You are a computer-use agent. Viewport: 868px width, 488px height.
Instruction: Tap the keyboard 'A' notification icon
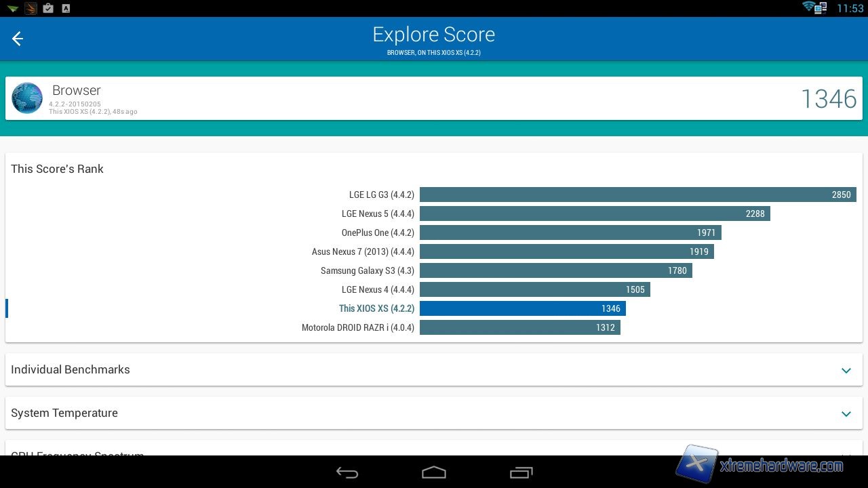pyautogui.click(x=66, y=8)
